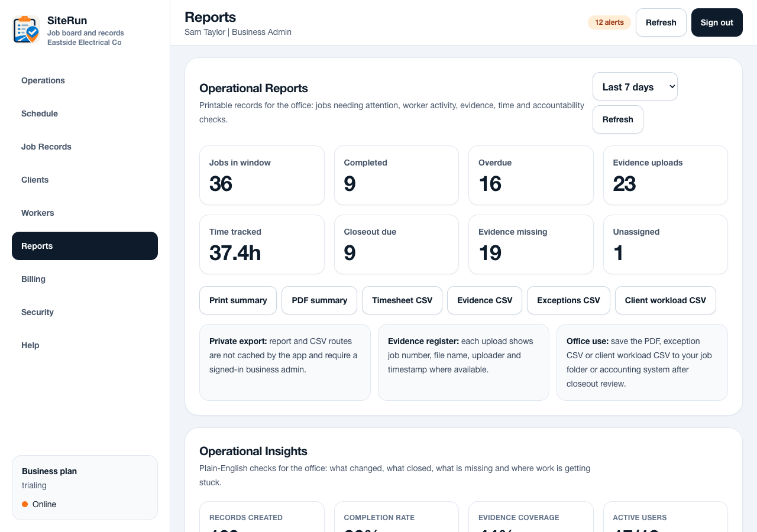This screenshot has width=757, height=532.
Task: Select the Reports sidebar item
Action: [85, 246]
